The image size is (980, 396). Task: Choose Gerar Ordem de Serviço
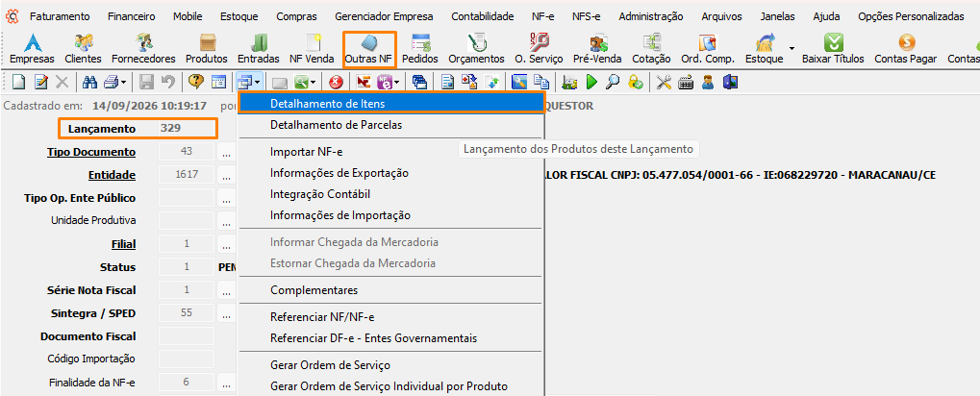click(x=391, y=365)
